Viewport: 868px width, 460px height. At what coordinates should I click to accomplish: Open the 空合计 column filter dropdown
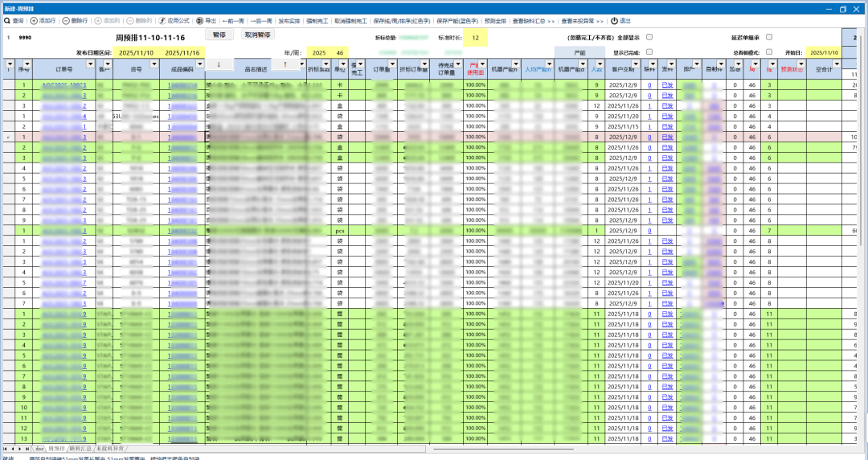[837, 64]
